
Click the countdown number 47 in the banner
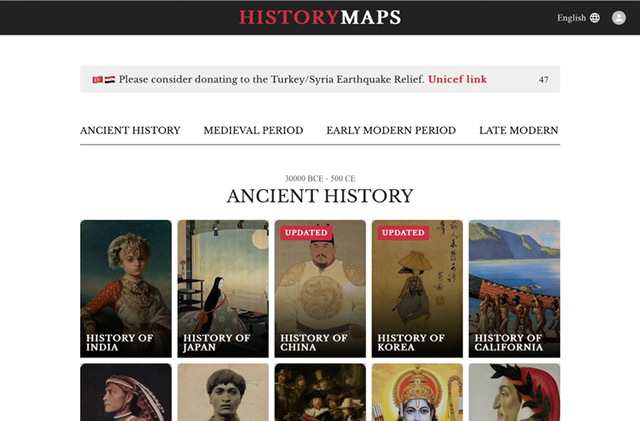click(543, 80)
